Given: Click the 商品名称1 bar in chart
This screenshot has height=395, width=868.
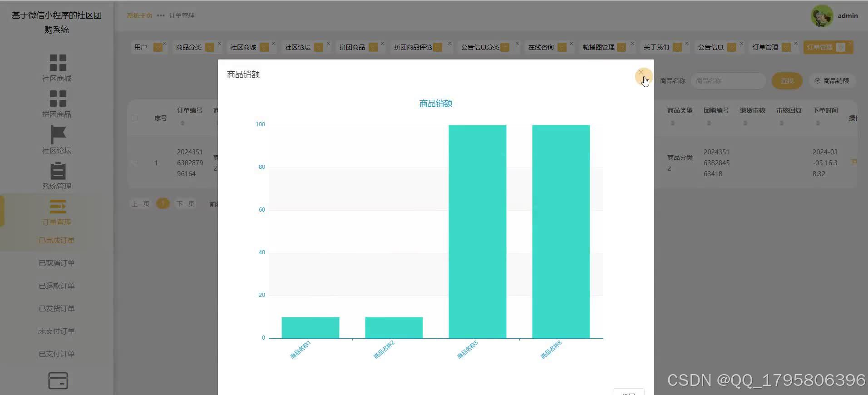Looking at the screenshot, I should click(x=311, y=327).
